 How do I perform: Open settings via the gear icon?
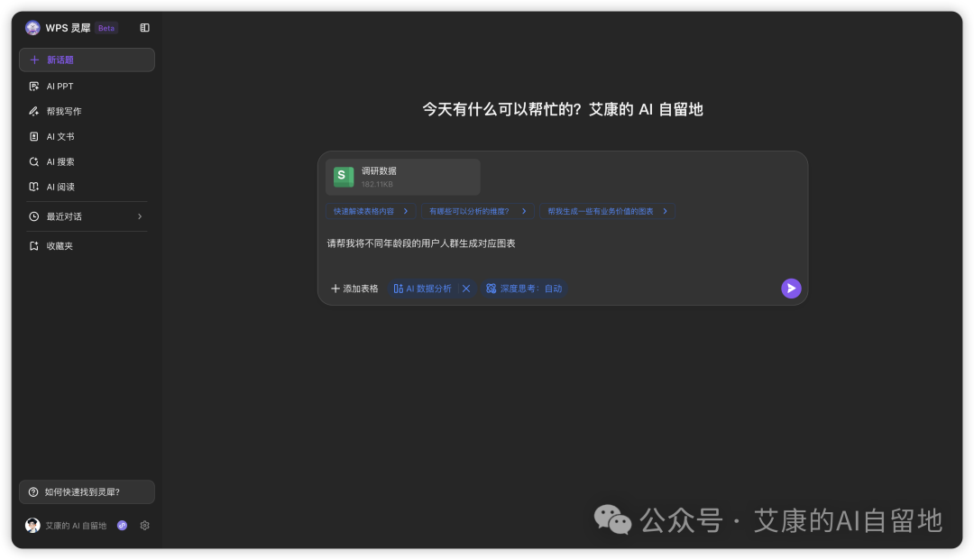pos(144,525)
